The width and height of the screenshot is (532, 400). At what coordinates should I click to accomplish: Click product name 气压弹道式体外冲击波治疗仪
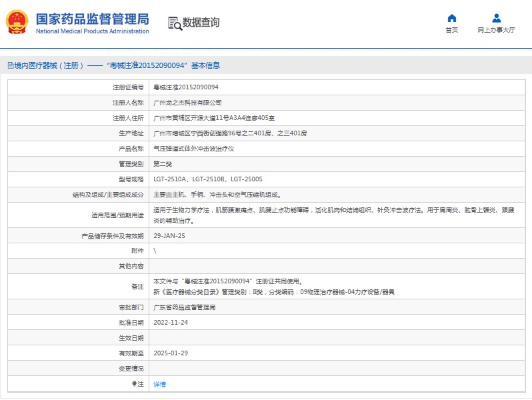193,149
